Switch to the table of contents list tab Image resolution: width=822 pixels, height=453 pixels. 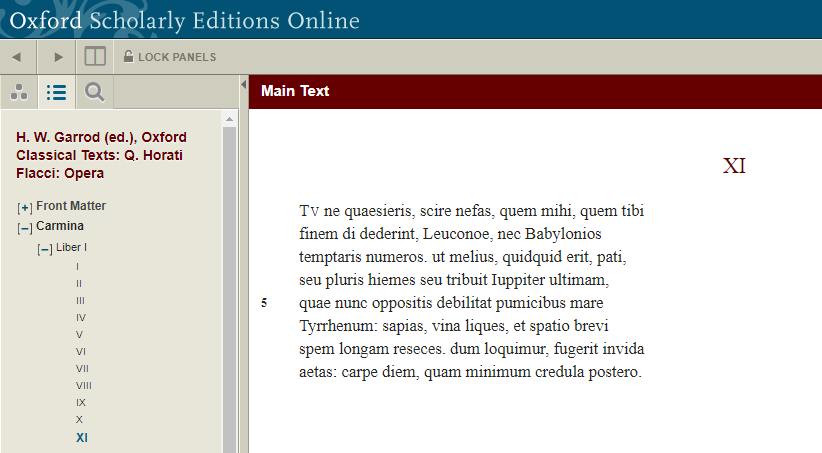click(56, 93)
